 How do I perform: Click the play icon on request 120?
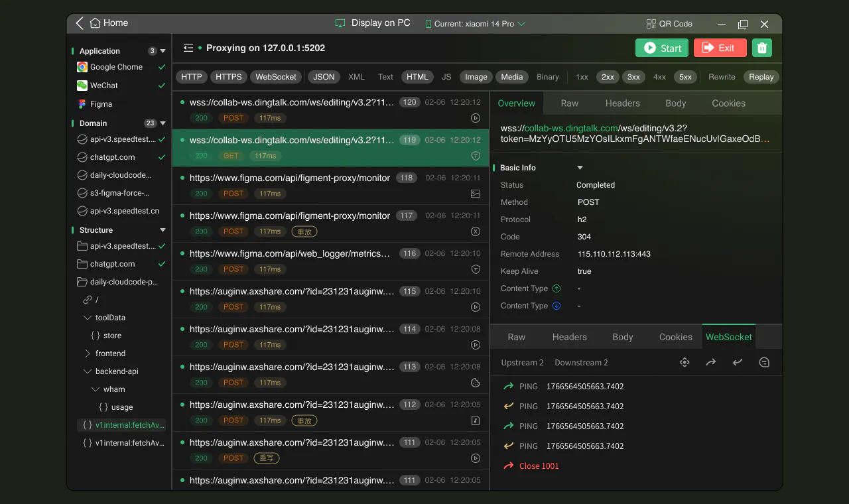coord(475,118)
